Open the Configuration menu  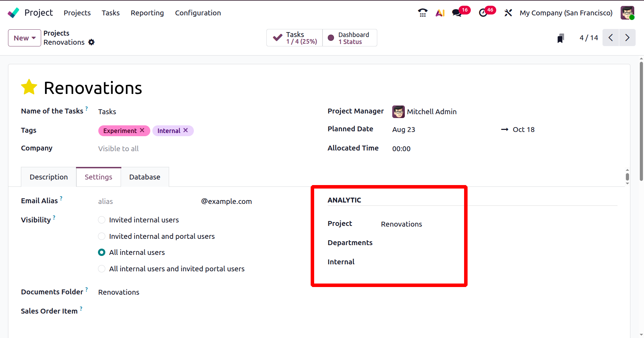click(198, 13)
